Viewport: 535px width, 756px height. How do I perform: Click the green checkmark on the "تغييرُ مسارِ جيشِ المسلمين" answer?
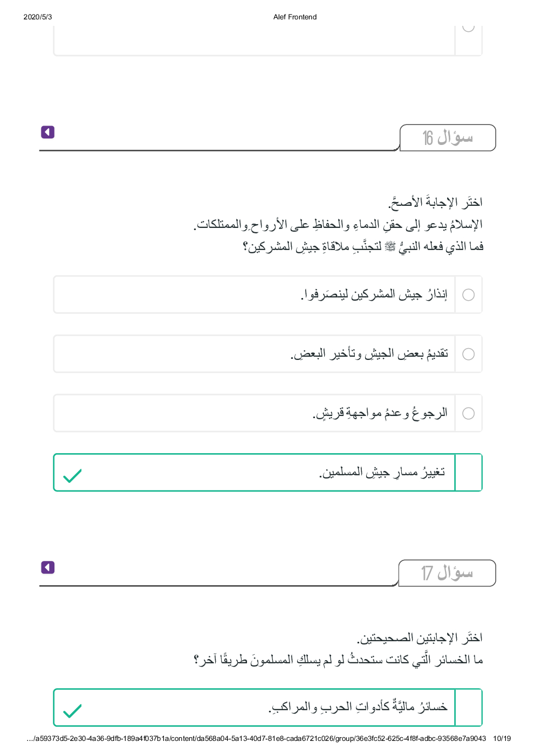[x=72, y=476]
